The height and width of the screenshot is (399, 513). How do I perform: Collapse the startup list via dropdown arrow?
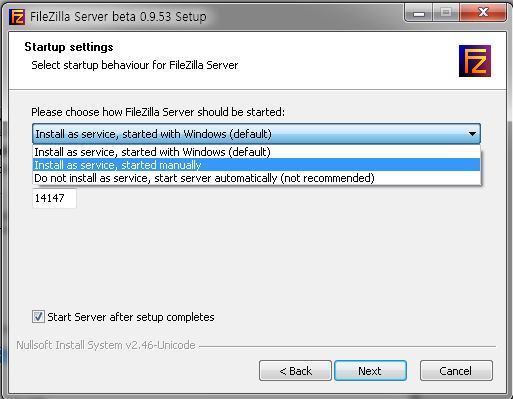pyautogui.click(x=472, y=134)
